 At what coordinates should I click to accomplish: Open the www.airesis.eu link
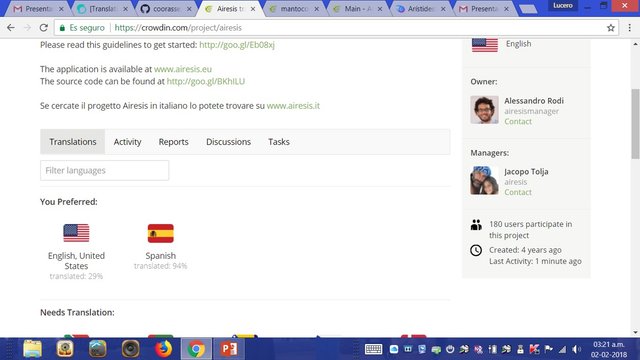[183, 69]
